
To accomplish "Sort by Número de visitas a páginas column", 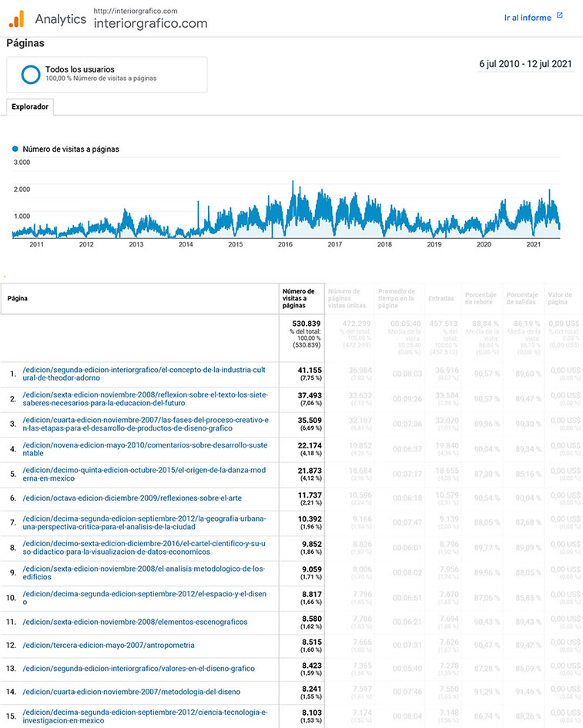I will 300,298.
